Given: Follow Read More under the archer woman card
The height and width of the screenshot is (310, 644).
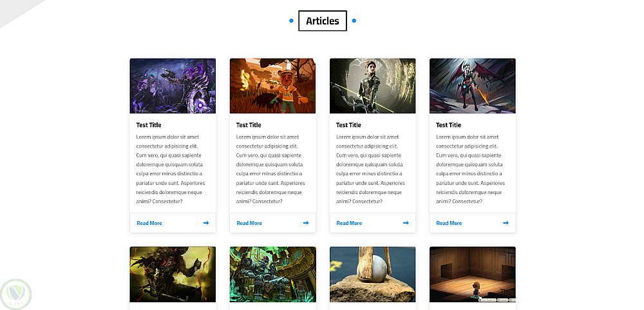Looking at the screenshot, I should click(348, 223).
